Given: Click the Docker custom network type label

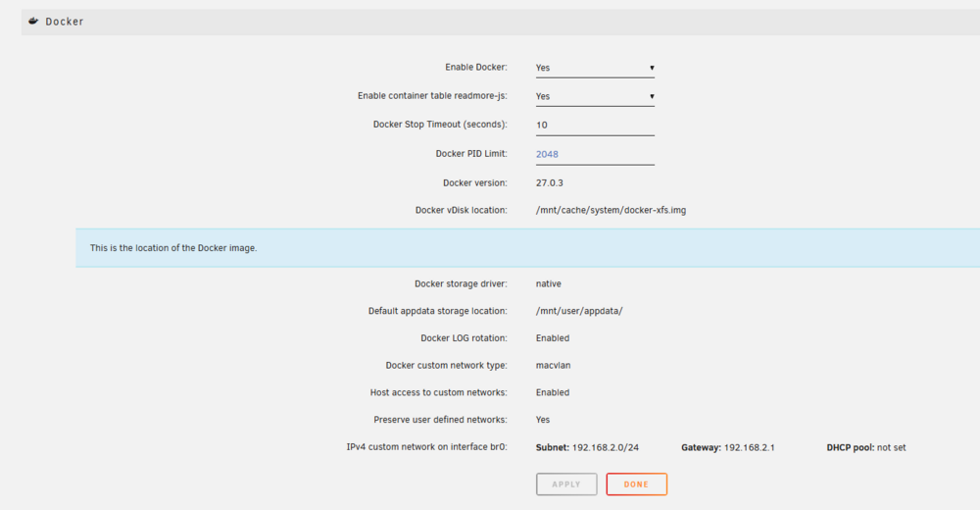Looking at the screenshot, I should [x=446, y=366].
